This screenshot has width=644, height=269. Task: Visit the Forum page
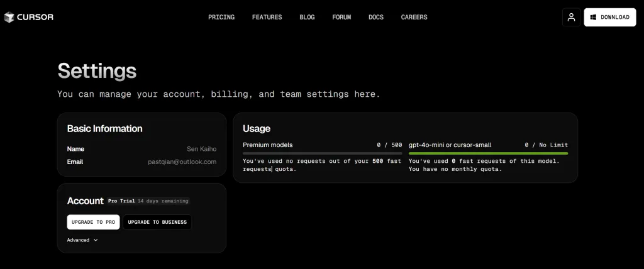(x=341, y=18)
